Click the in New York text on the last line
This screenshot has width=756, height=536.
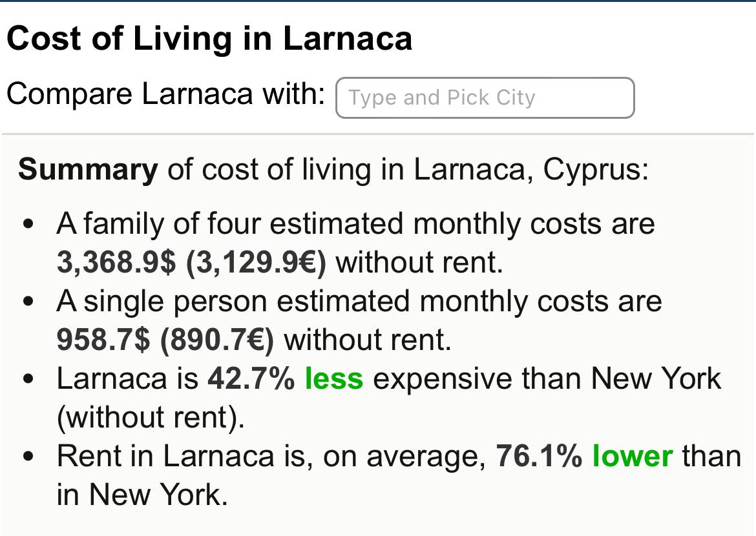tap(142, 495)
